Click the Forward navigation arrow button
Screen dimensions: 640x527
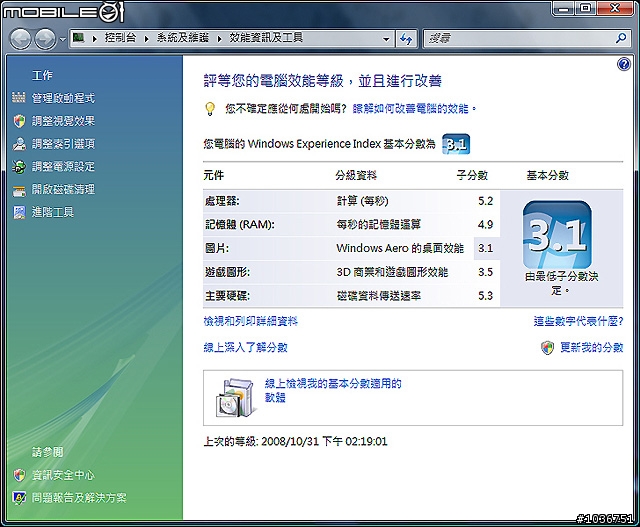[45, 39]
